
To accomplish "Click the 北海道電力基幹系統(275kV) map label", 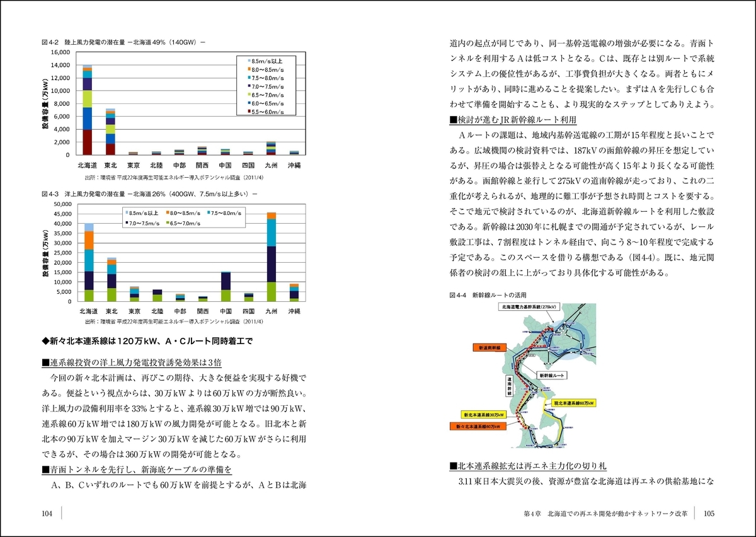I will 530,307.
